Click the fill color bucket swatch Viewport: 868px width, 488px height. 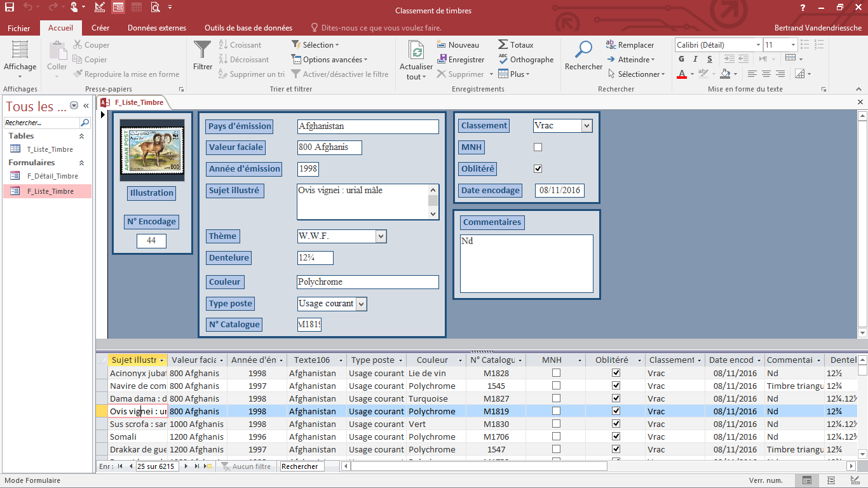coord(724,74)
